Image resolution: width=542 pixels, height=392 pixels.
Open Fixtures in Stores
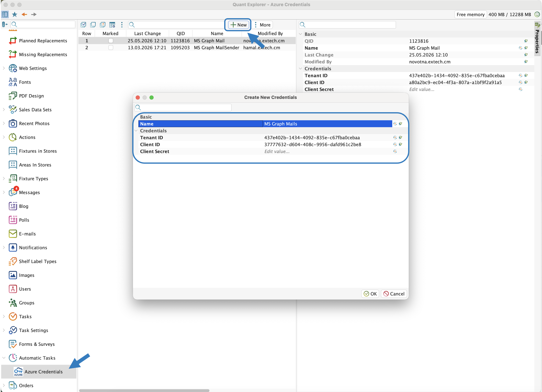click(x=33, y=151)
